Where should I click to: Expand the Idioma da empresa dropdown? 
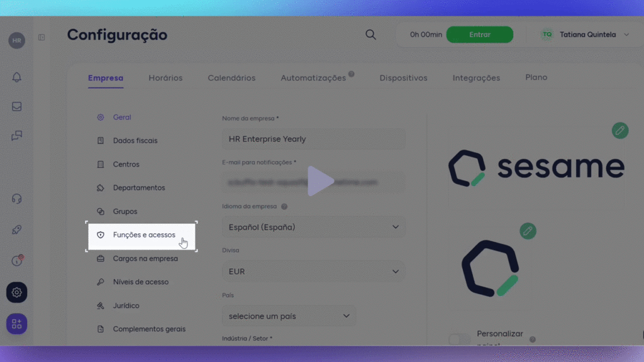313,227
